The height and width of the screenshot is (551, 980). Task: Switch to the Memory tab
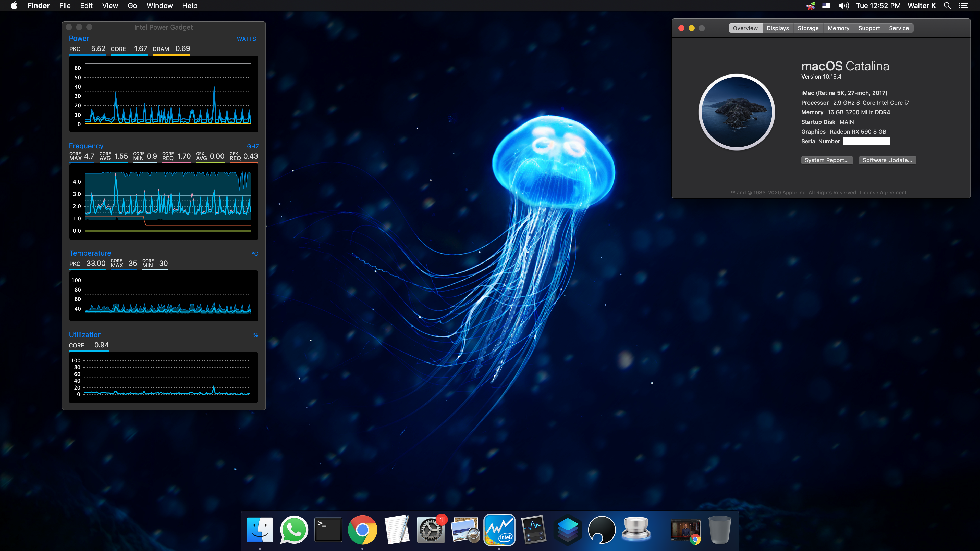838,28
